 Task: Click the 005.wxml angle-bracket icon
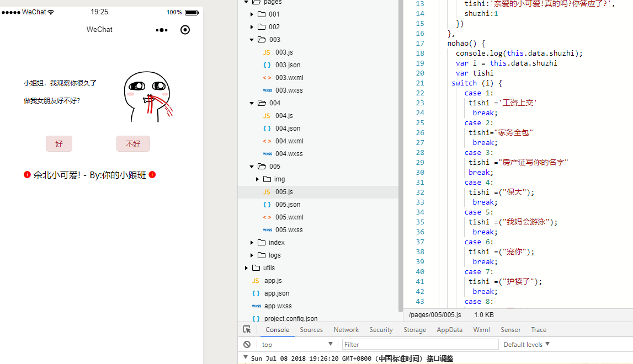pyautogui.click(x=267, y=217)
